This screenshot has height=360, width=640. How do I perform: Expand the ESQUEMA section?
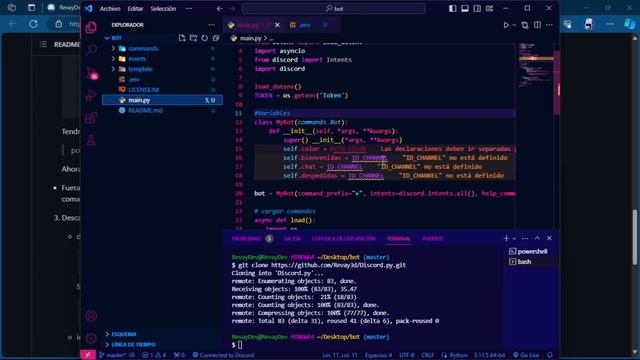124,334
